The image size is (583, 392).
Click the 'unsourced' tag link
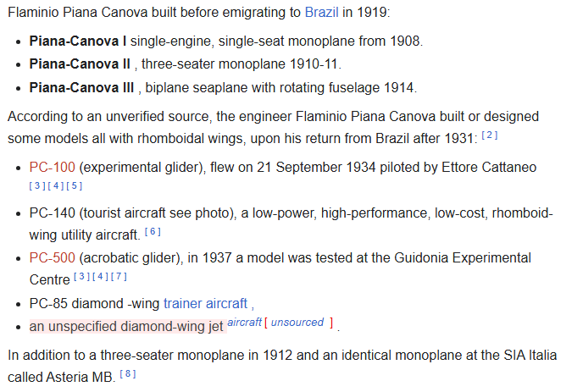click(297, 323)
